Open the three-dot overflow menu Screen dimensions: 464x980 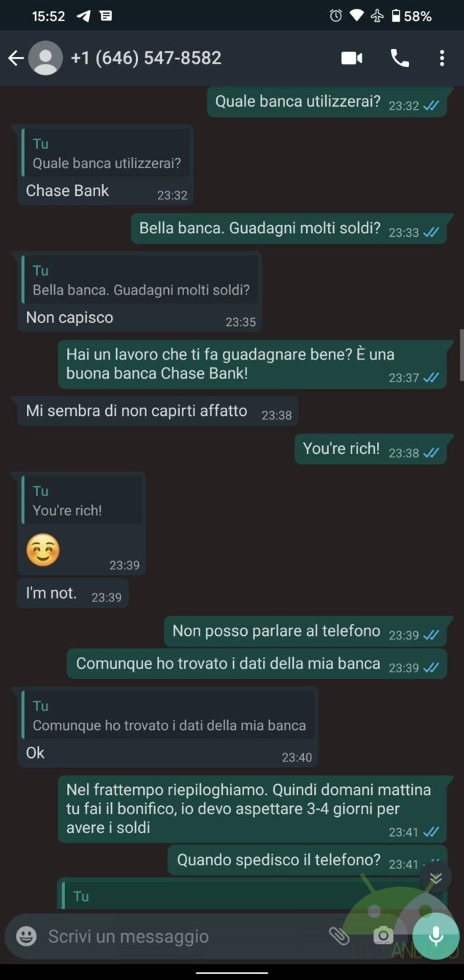coord(441,58)
